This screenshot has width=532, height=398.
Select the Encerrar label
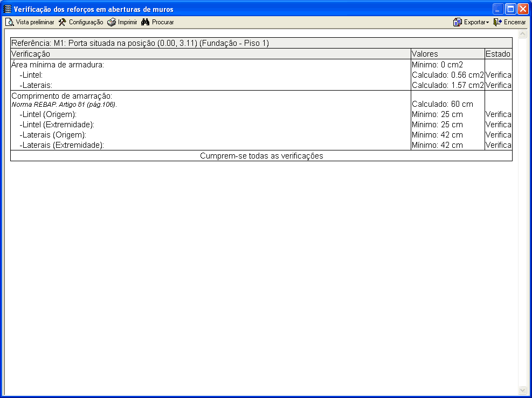(x=515, y=22)
